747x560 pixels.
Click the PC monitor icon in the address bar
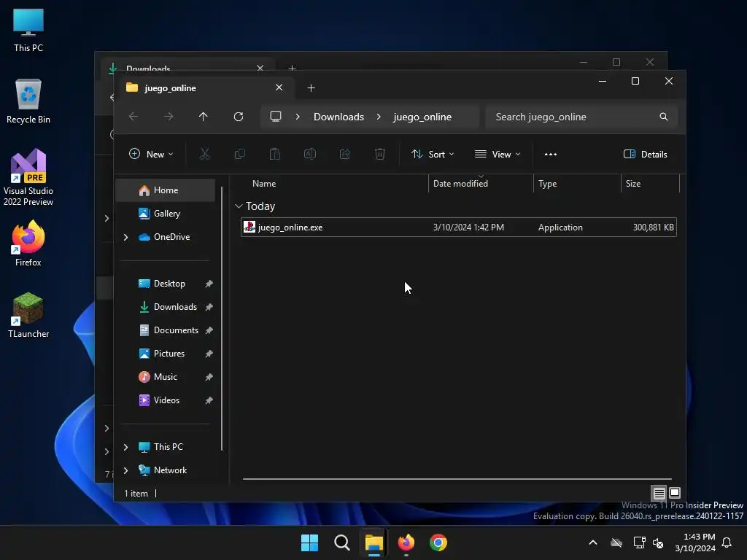tap(275, 117)
